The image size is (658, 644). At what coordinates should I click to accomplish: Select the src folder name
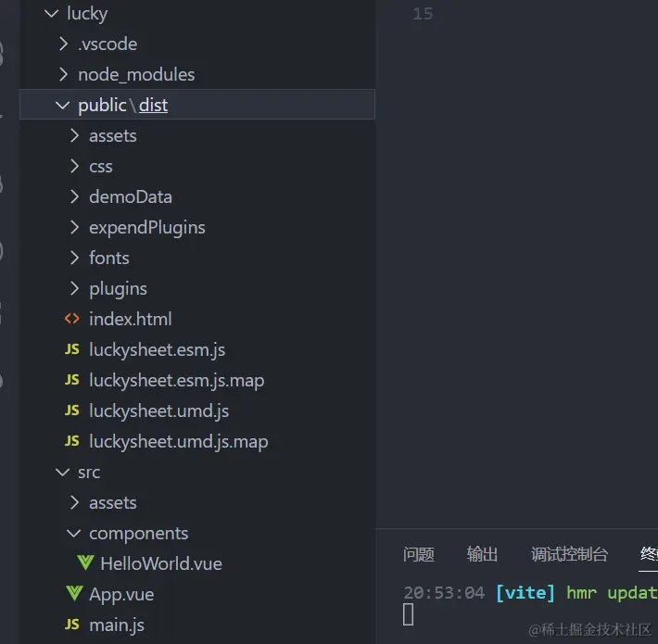click(89, 473)
